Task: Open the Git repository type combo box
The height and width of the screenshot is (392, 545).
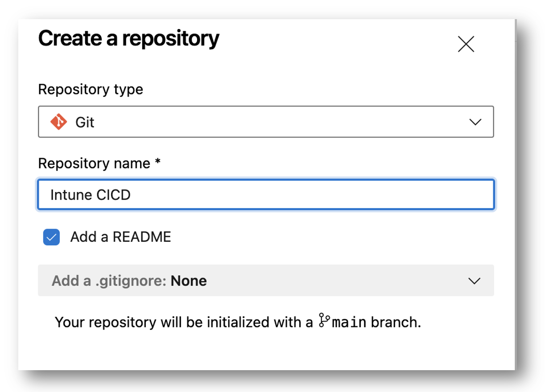Action: pos(266,122)
